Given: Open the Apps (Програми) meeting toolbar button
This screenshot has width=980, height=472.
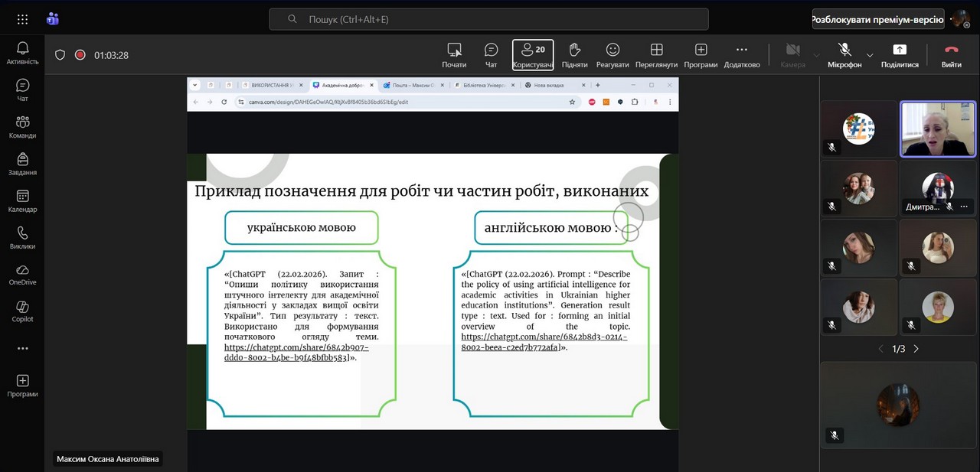Looking at the screenshot, I should (701, 54).
